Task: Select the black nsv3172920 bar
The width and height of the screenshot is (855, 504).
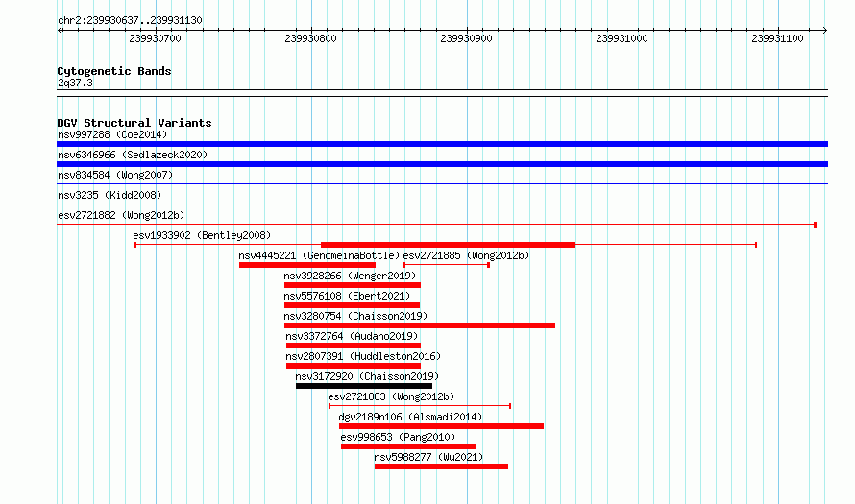Action: [x=364, y=386]
